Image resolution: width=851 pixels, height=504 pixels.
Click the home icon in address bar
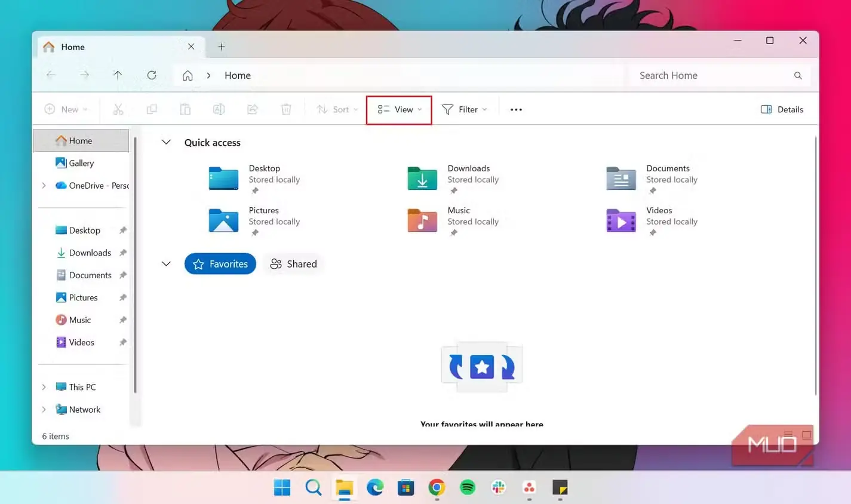click(188, 75)
